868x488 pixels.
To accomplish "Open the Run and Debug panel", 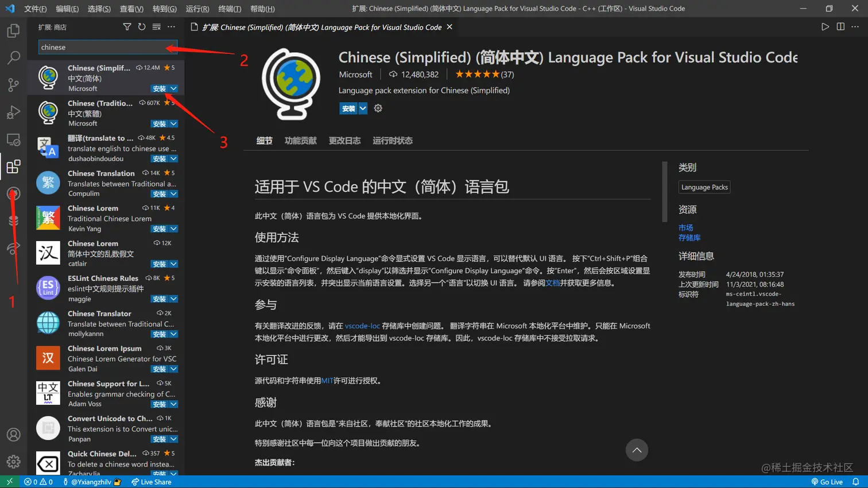I will coord(13,111).
